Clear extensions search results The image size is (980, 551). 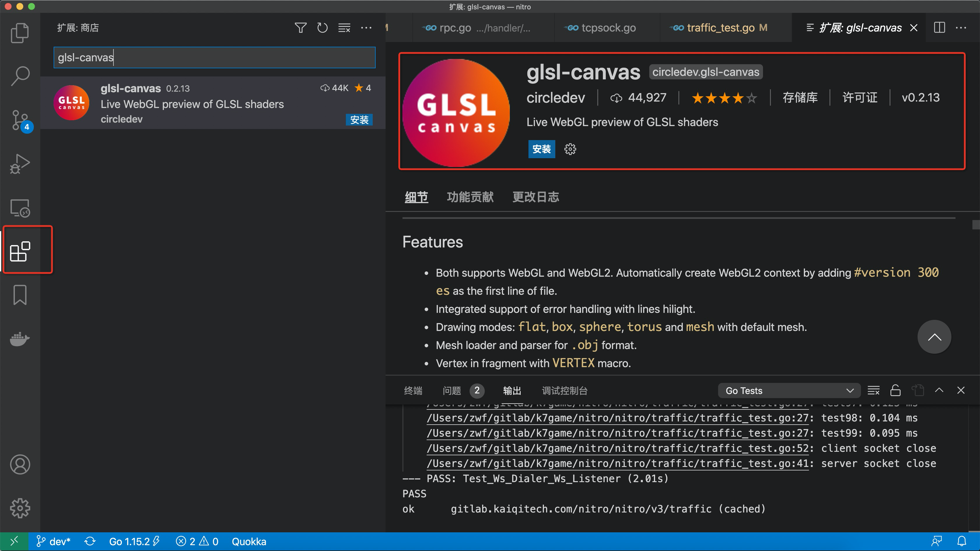pos(344,28)
